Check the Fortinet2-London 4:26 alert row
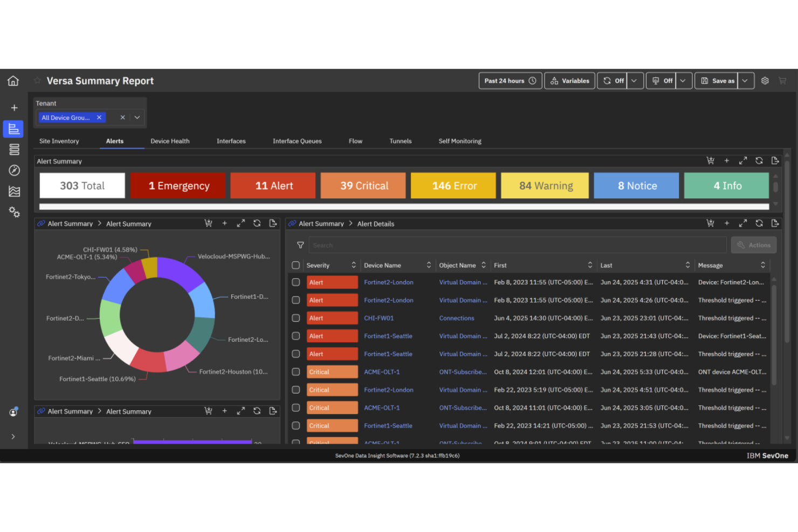Image resolution: width=798 pixels, height=532 pixels. [295, 300]
